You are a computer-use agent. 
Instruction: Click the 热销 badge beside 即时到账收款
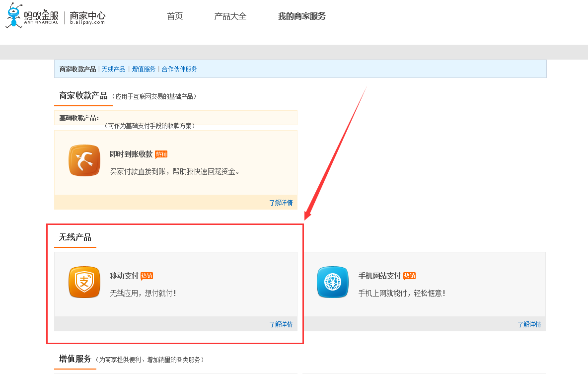tap(161, 154)
